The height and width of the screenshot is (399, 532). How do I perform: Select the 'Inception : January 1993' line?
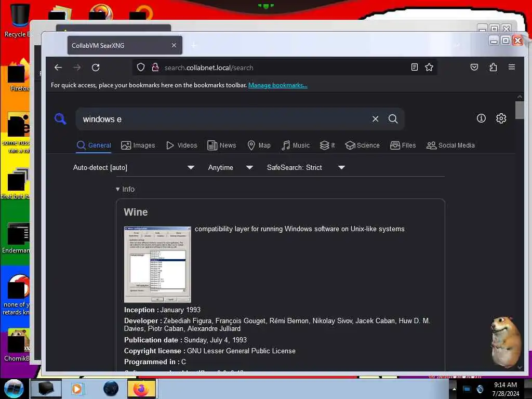point(162,310)
